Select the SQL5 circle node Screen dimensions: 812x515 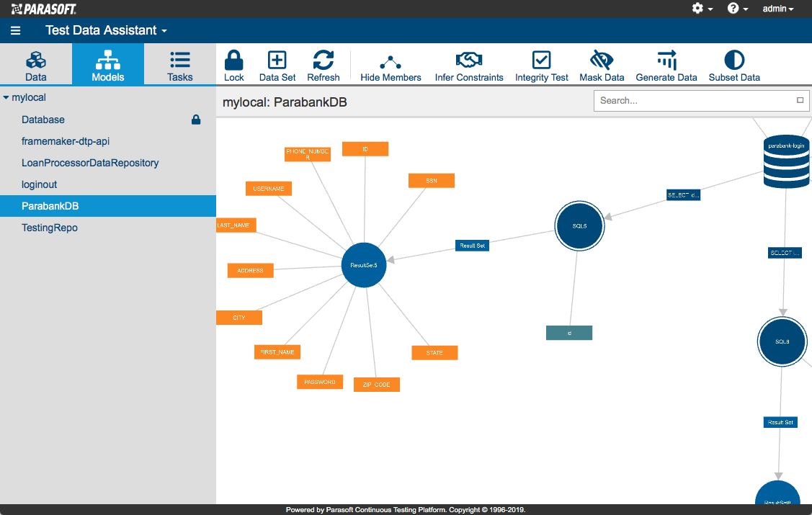(x=579, y=226)
